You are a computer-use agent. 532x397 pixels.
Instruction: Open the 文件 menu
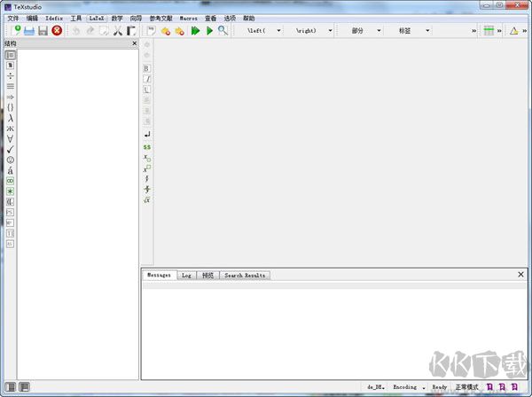13,19
